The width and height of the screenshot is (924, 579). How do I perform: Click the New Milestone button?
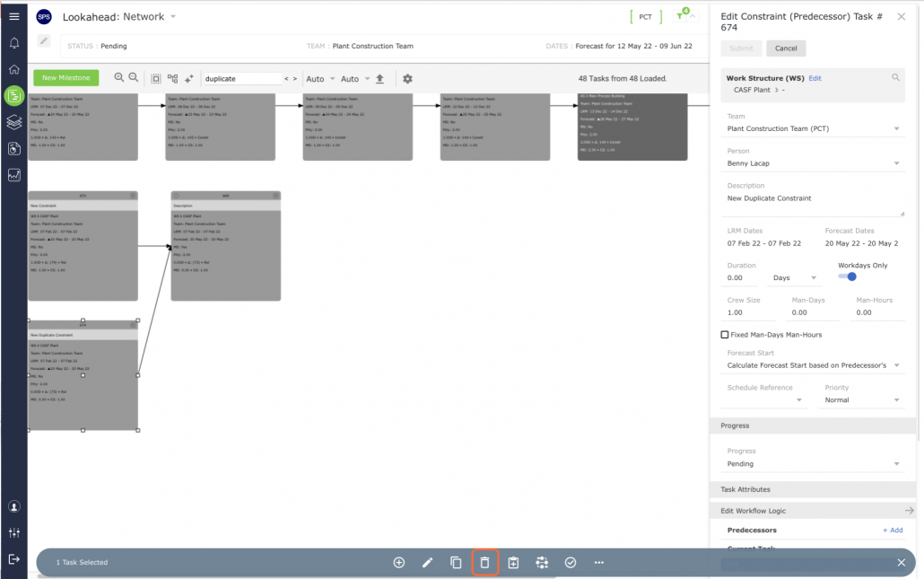coord(66,78)
